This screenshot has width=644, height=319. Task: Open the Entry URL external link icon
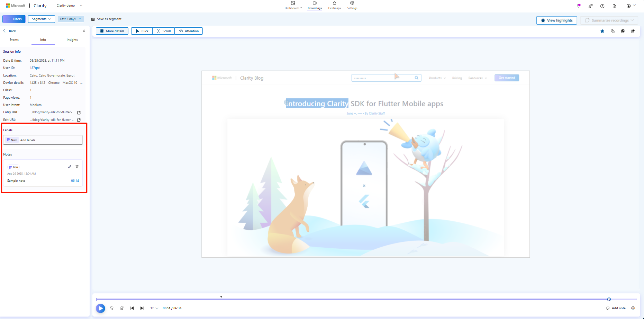79,113
